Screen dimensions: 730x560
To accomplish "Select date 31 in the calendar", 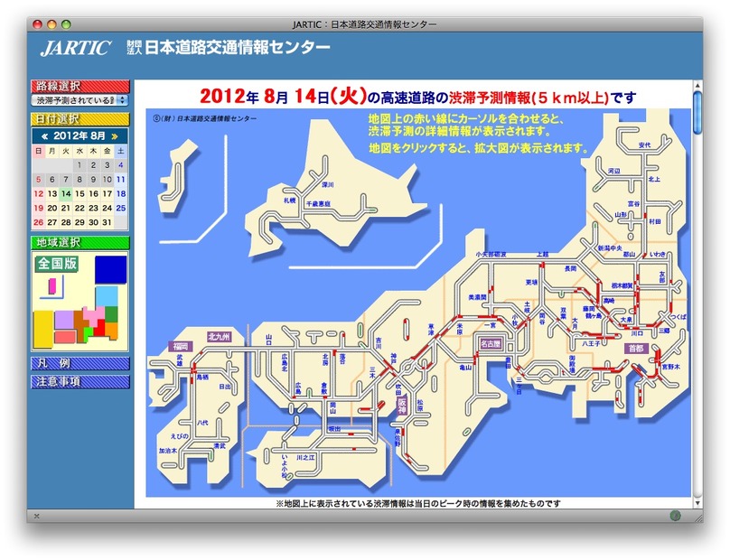I will (x=108, y=222).
